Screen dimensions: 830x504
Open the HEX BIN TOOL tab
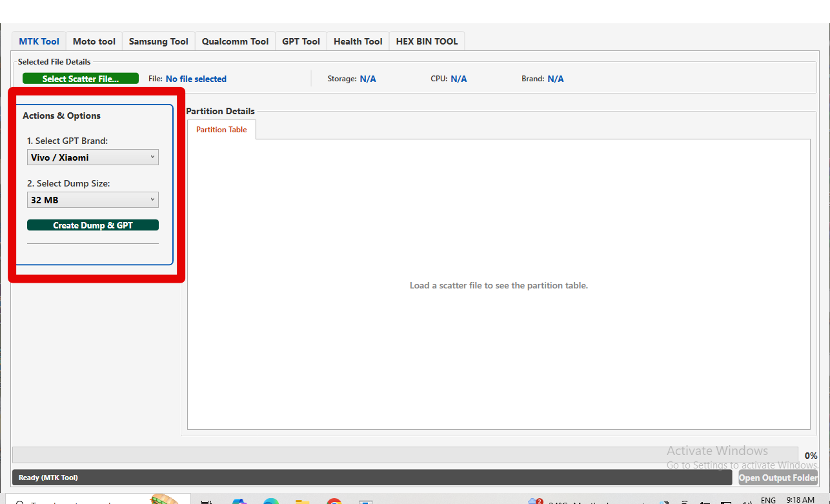click(x=427, y=41)
